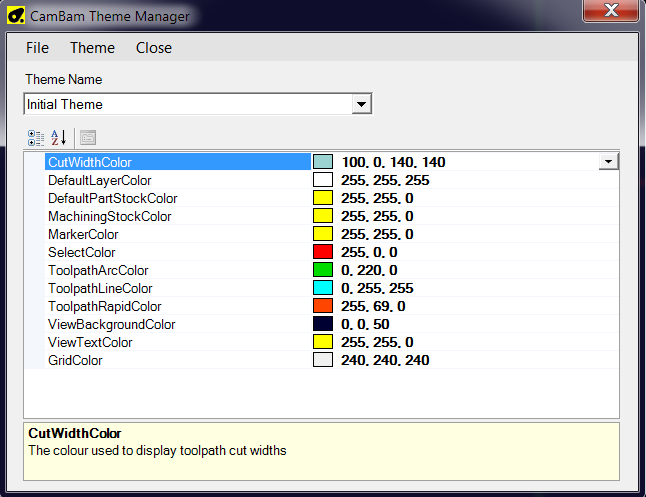Viewport: 646px width, 497px height.
Task: Click the MachiningStockColor yellow swatch
Action: pos(323,216)
